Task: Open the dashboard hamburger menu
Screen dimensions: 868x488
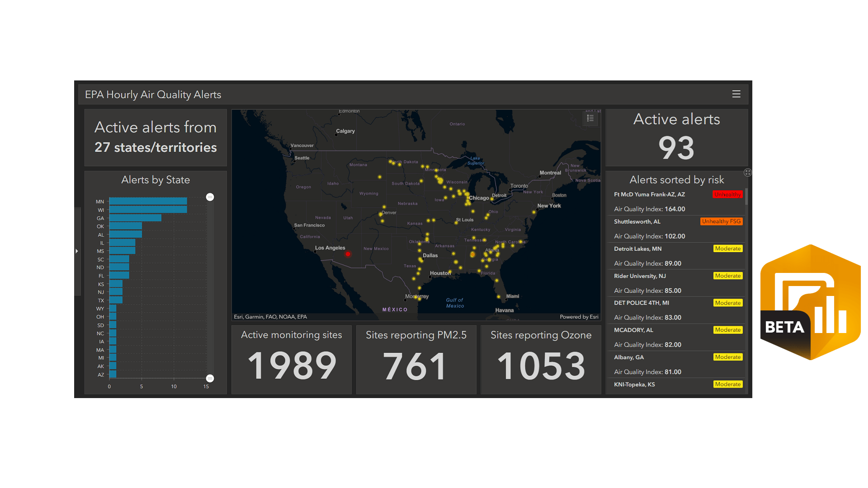Action: [x=736, y=94]
